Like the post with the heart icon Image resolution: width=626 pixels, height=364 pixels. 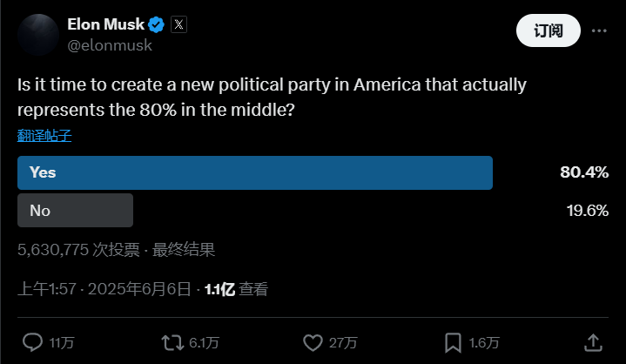coord(313,341)
